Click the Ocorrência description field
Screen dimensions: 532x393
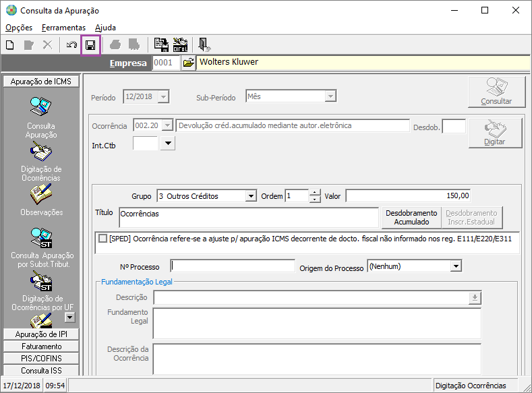tap(293, 125)
